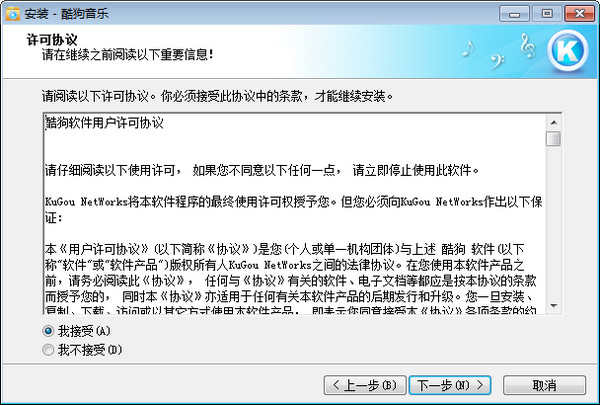
Task: Click the treble clef music symbol
Action: pyautogui.click(x=528, y=46)
